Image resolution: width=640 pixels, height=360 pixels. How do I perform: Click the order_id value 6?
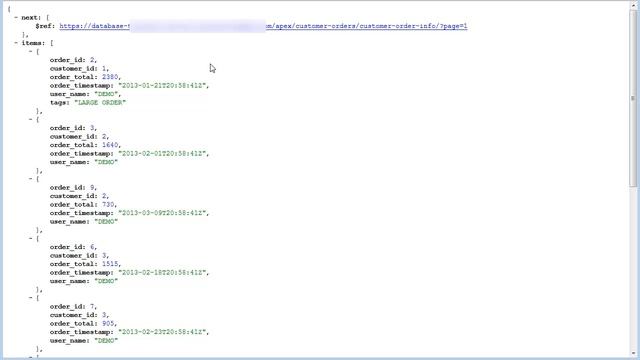pos(92,247)
